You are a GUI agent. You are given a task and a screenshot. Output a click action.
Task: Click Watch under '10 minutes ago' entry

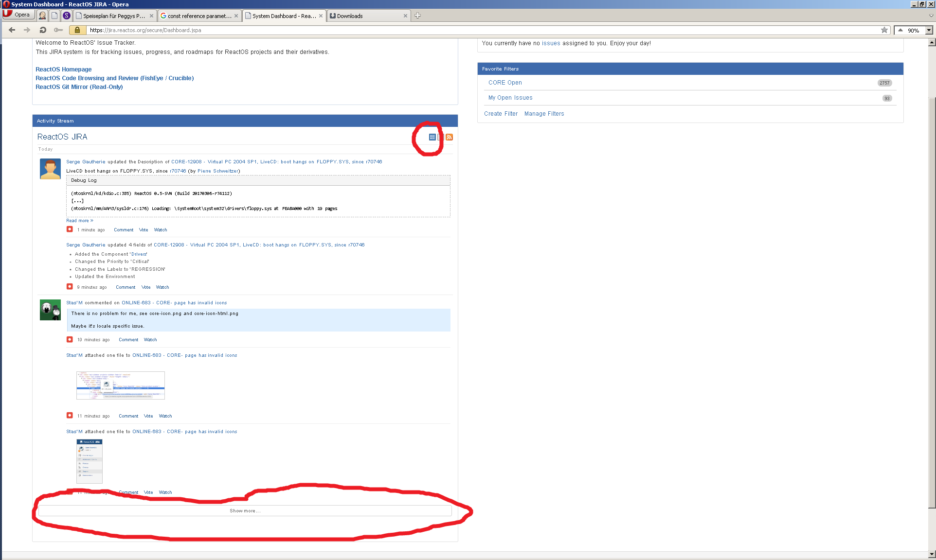[x=150, y=340]
